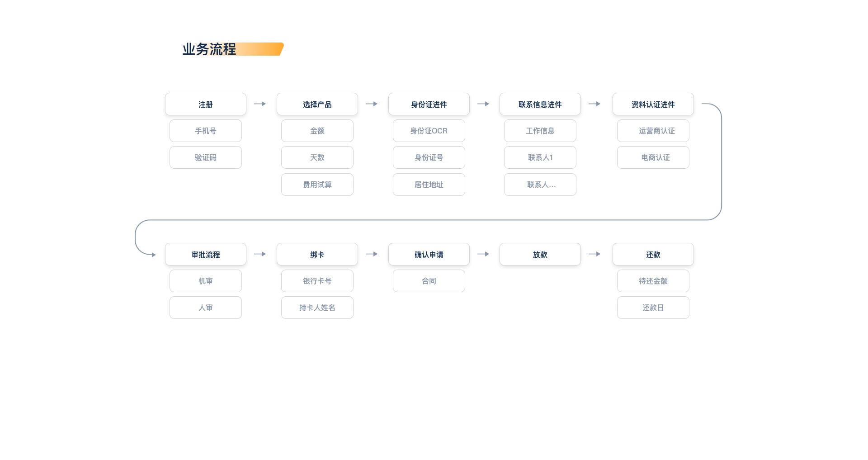Screen dimensions: 868x460
Task: Click the 资料认证进件 step box
Action: 653,104
